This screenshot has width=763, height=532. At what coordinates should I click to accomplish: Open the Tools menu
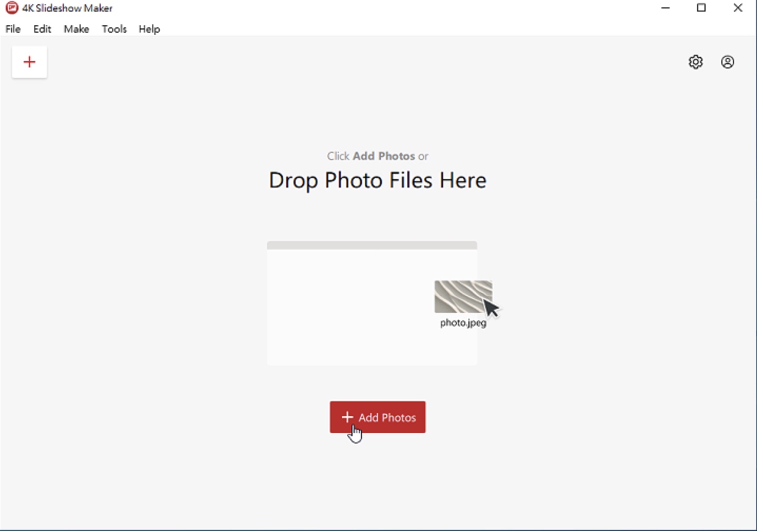(x=114, y=29)
